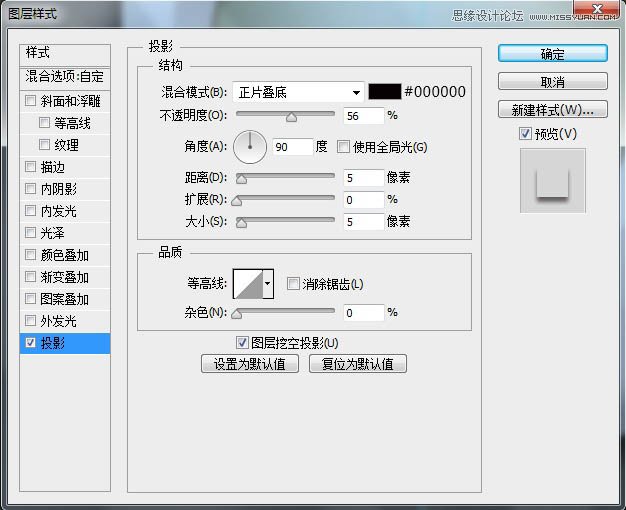The height and width of the screenshot is (510, 626).
Task: Uncheck the 投影 style checkbox
Action: pos(30,342)
